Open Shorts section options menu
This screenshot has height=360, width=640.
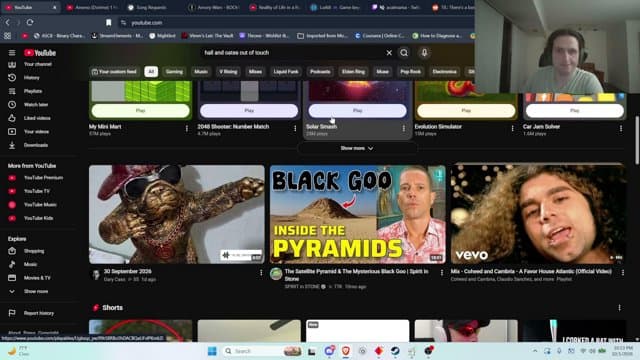[x=620, y=308]
